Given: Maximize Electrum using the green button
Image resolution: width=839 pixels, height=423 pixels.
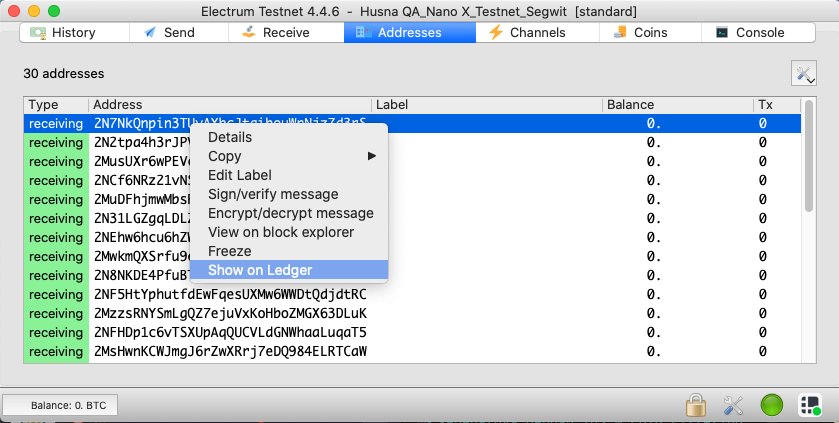Looking at the screenshot, I should pyautogui.click(x=54, y=11).
